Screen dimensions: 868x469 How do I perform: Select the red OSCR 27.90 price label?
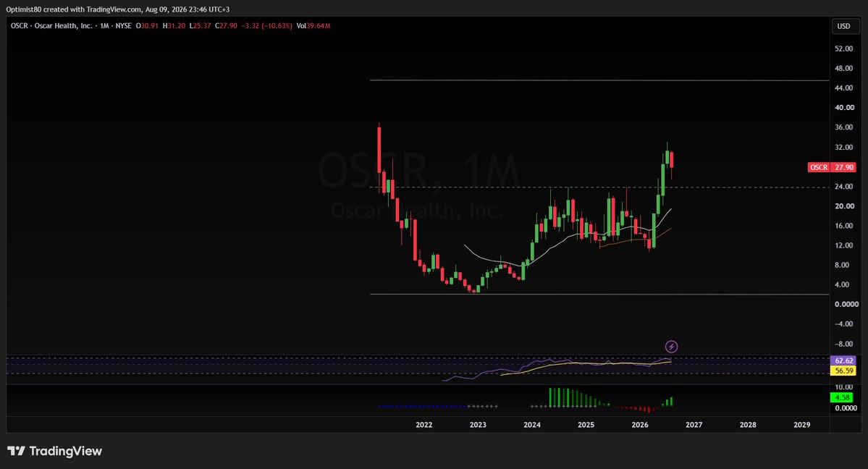tap(832, 167)
